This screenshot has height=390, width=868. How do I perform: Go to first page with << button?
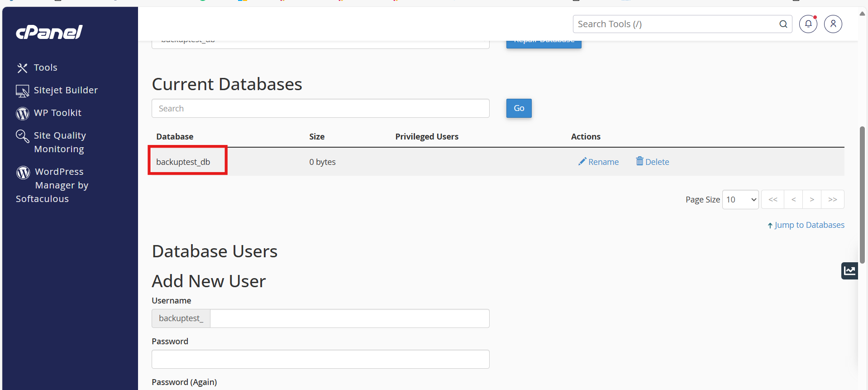click(x=773, y=199)
